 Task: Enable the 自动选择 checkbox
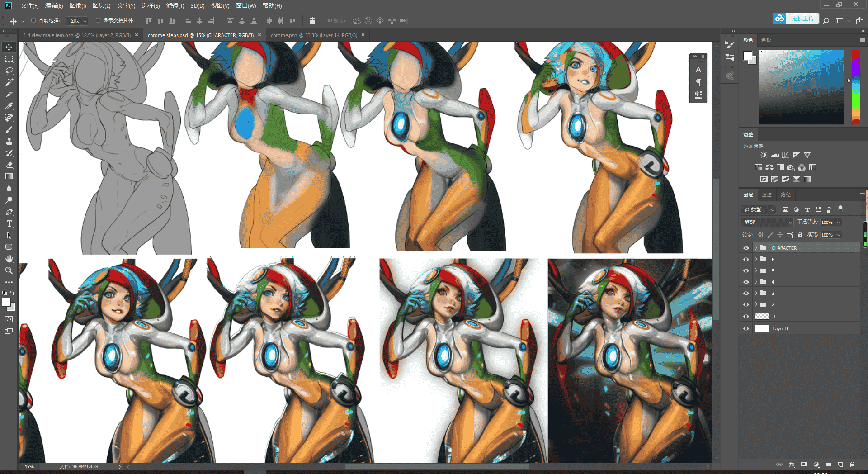point(33,20)
